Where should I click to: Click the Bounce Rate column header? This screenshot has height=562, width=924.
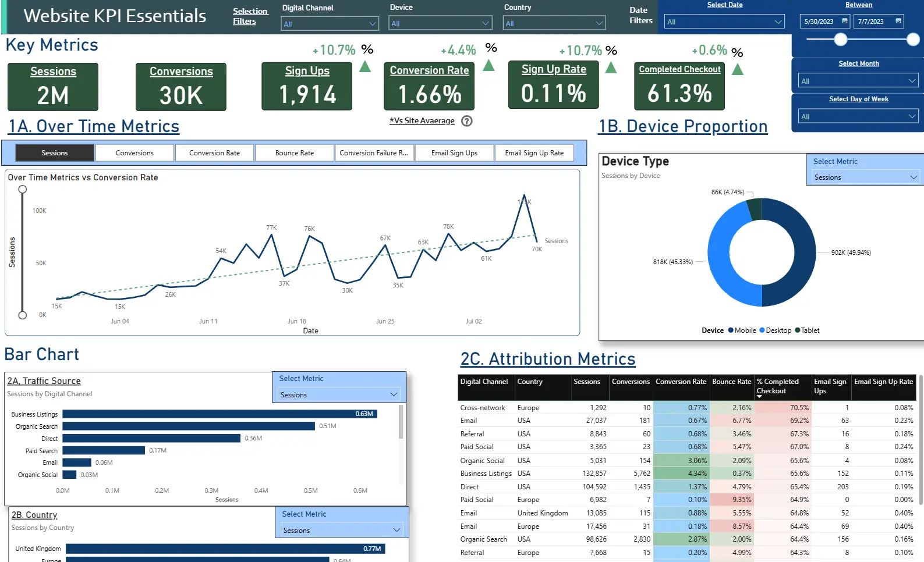click(x=731, y=382)
